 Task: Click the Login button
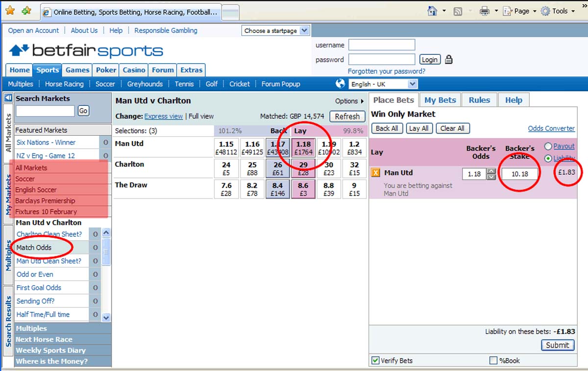[x=430, y=60]
